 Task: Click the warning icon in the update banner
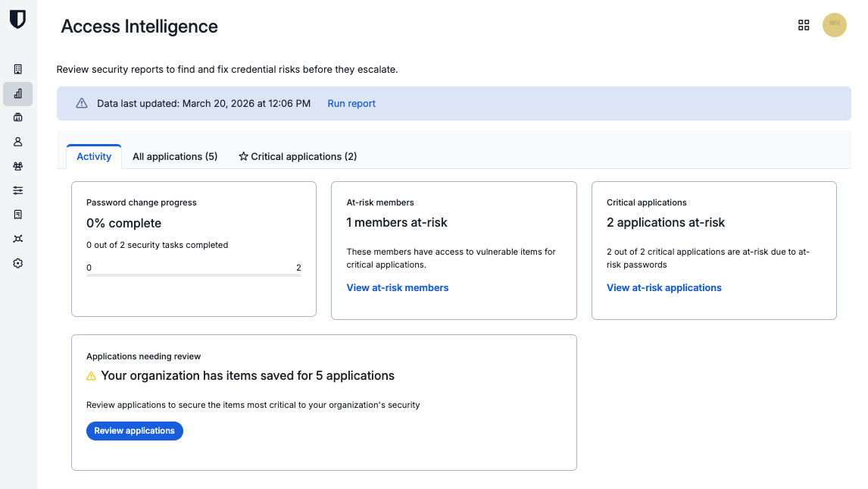pos(82,103)
